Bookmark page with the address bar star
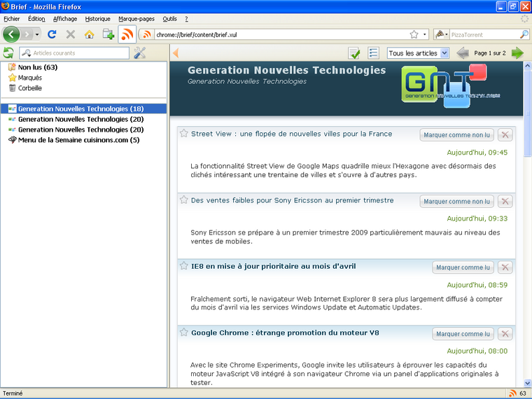The height and width of the screenshot is (399, 532). (x=414, y=34)
